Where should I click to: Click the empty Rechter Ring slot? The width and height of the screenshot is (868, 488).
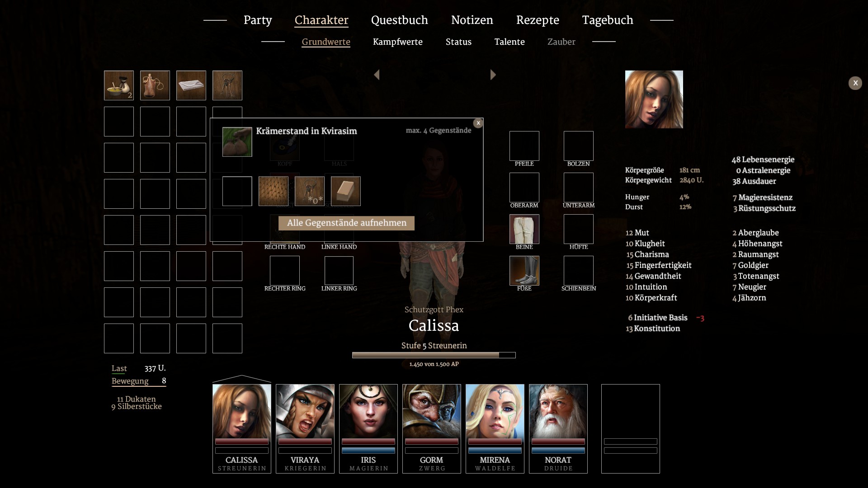pyautogui.click(x=285, y=271)
